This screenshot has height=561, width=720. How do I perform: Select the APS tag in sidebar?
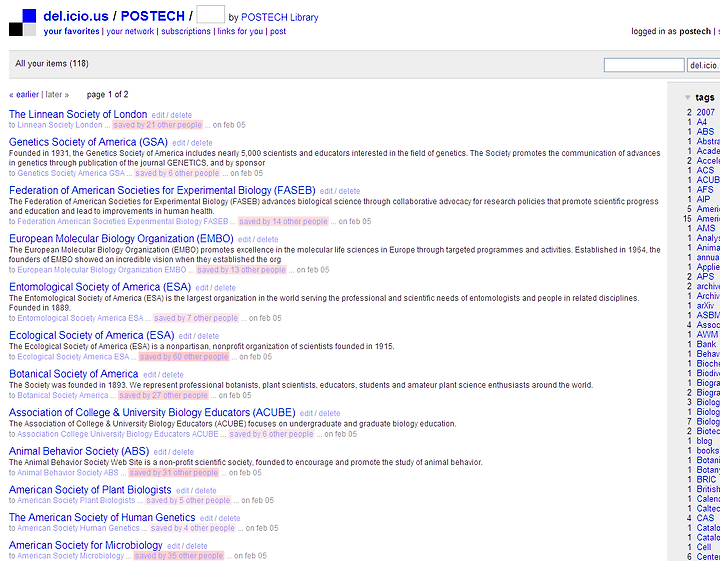(705, 276)
